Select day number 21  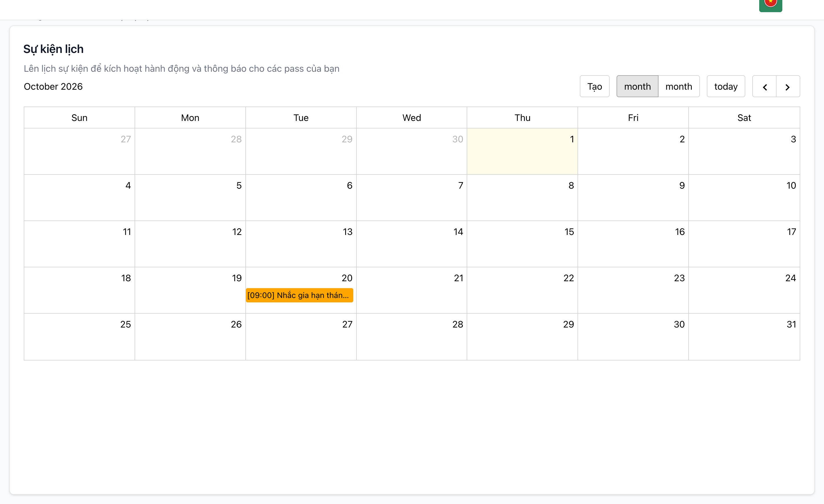459,278
